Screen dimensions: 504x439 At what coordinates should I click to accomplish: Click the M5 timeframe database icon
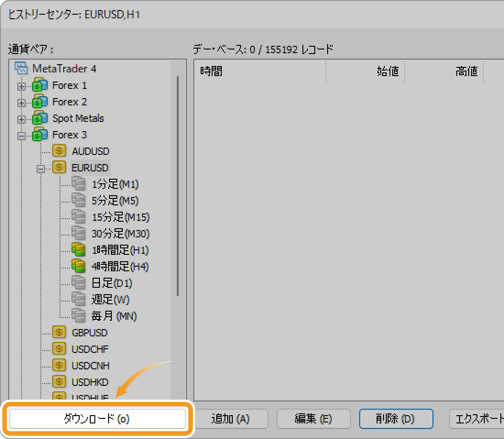pyautogui.click(x=78, y=200)
